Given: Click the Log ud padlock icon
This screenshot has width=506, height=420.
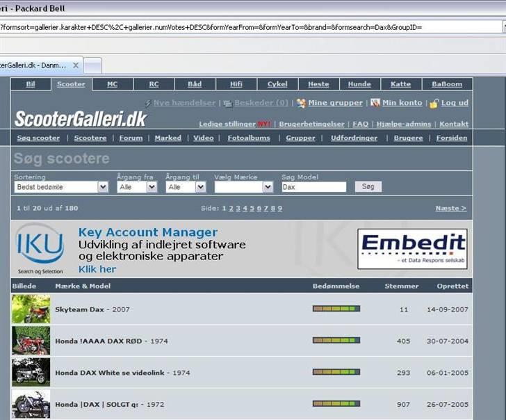Looking at the screenshot, I should [434, 103].
